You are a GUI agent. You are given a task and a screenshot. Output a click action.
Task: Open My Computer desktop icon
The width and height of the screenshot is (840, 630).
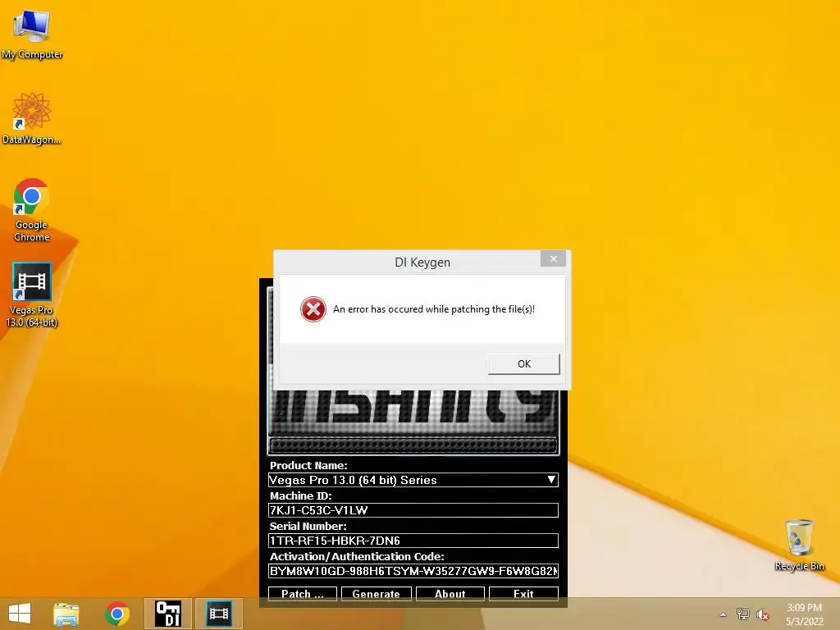(x=32, y=34)
